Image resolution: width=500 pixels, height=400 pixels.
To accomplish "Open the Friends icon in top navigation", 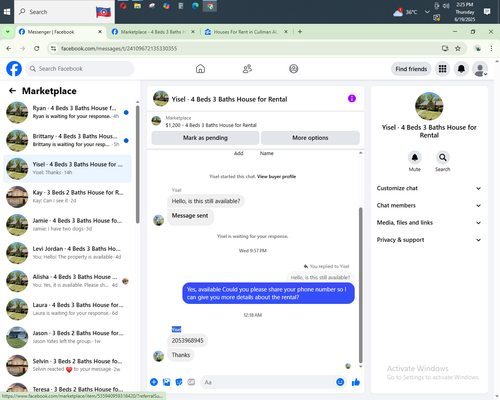I will coord(247,69).
